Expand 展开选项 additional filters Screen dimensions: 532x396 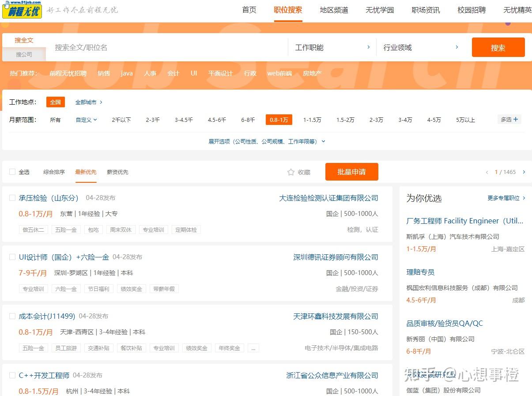point(267,141)
